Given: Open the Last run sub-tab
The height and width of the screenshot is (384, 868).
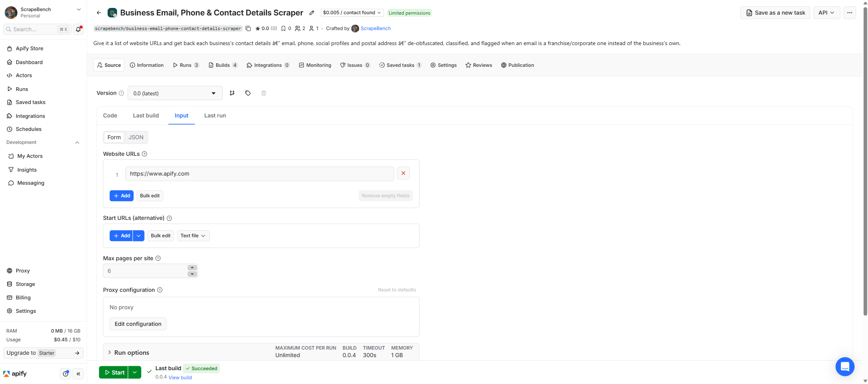Looking at the screenshot, I should point(215,115).
